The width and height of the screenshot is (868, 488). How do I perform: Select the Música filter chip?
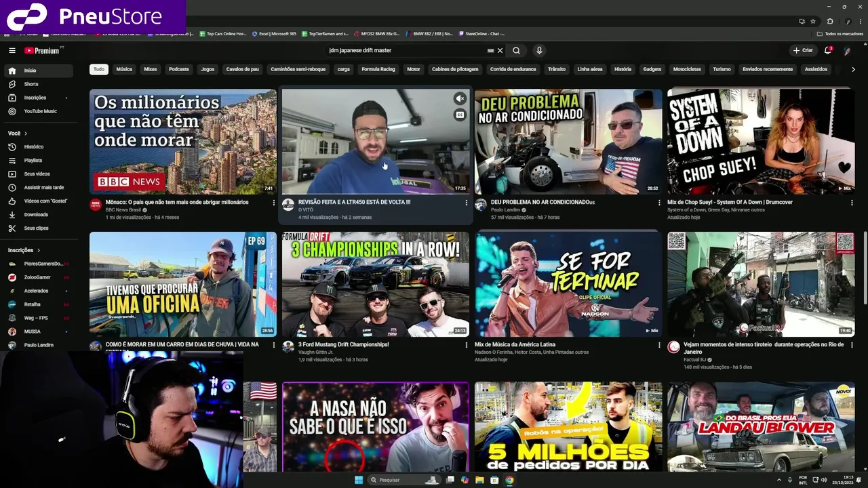(x=124, y=69)
